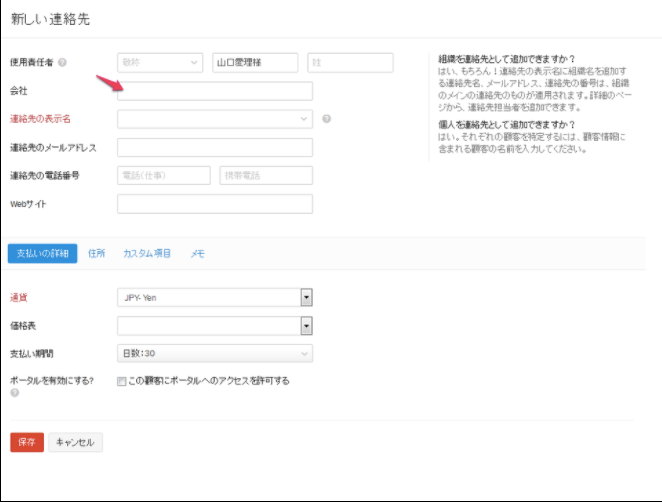The image size is (662, 502).
Task: Focus the Webサイト input field
Action: coord(215,204)
